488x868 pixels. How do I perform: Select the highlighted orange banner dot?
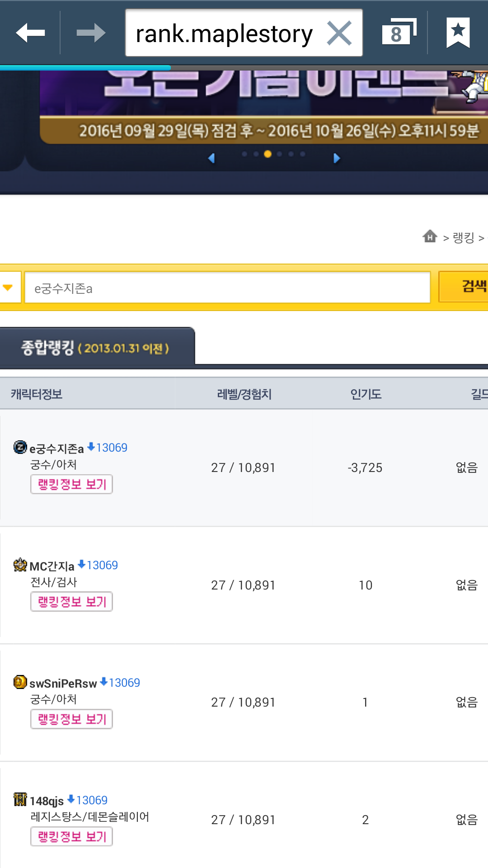tap(267, 154)
